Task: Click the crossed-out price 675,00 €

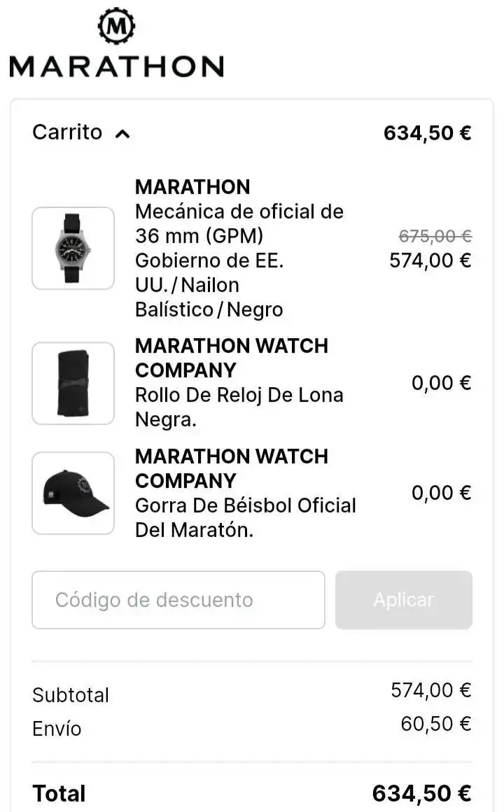Action: coord(435,236)
